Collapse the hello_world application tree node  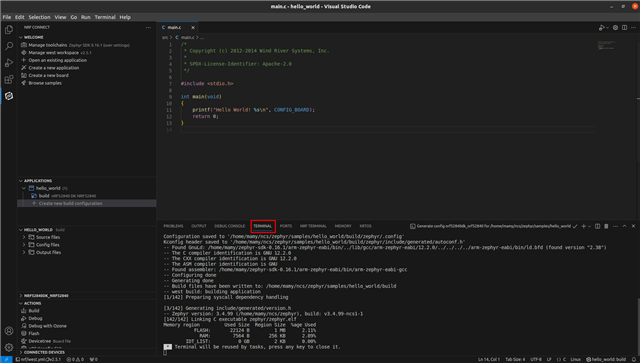click(24, 188)
